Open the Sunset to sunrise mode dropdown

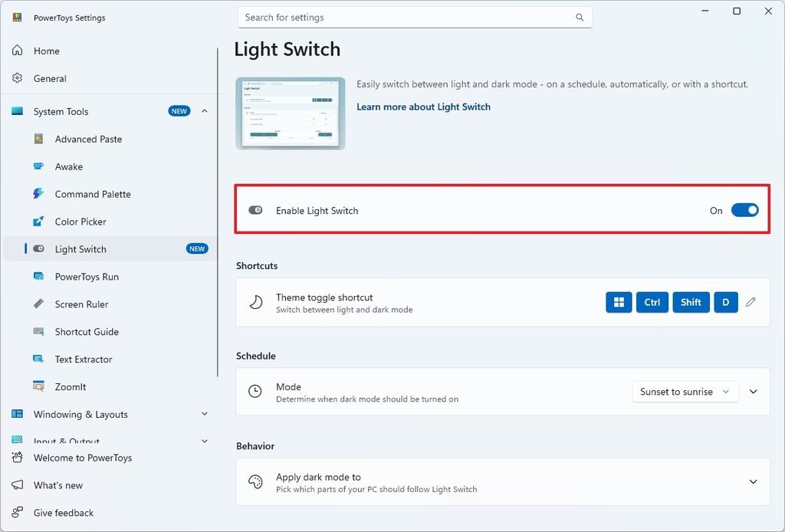685,392
